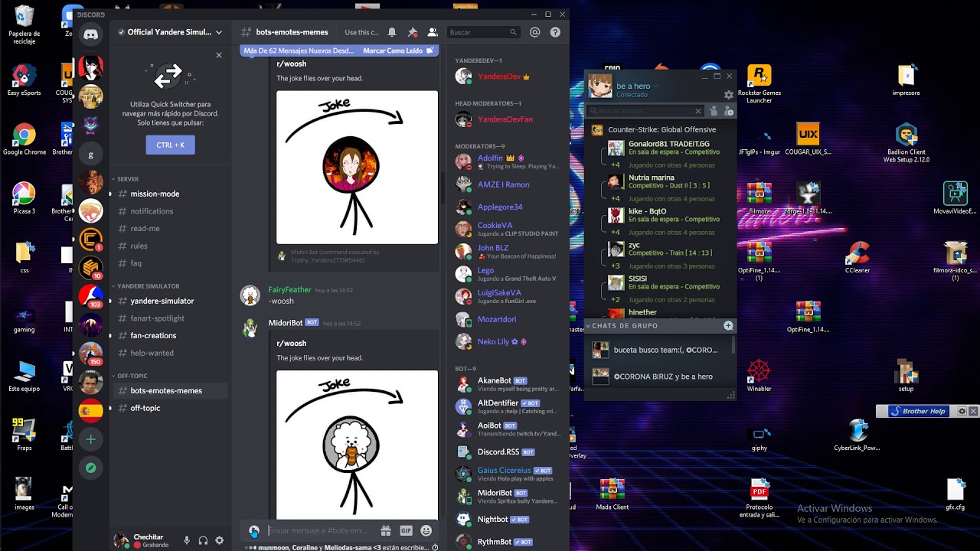Close the Quick Switcher tip

[x=219, y=55]
